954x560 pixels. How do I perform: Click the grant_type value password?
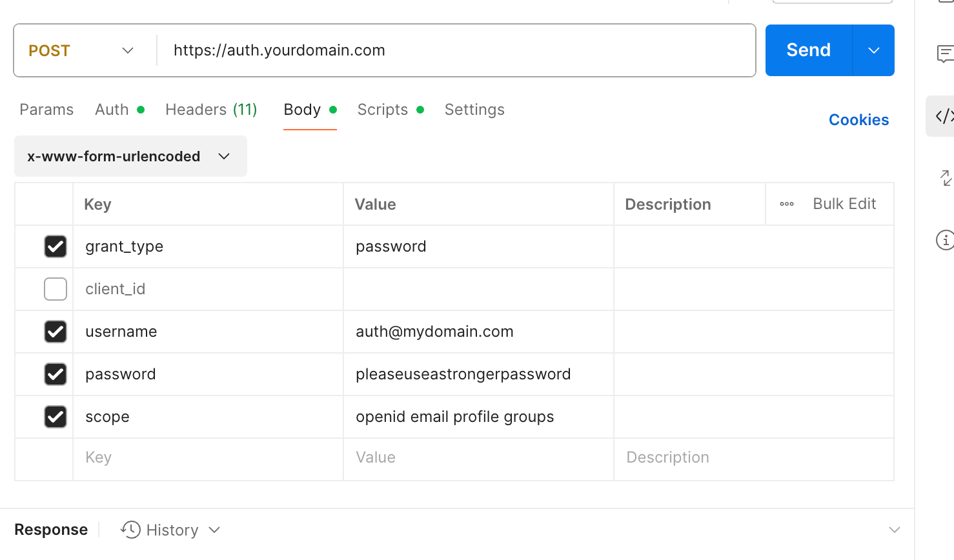pos(391,246)
